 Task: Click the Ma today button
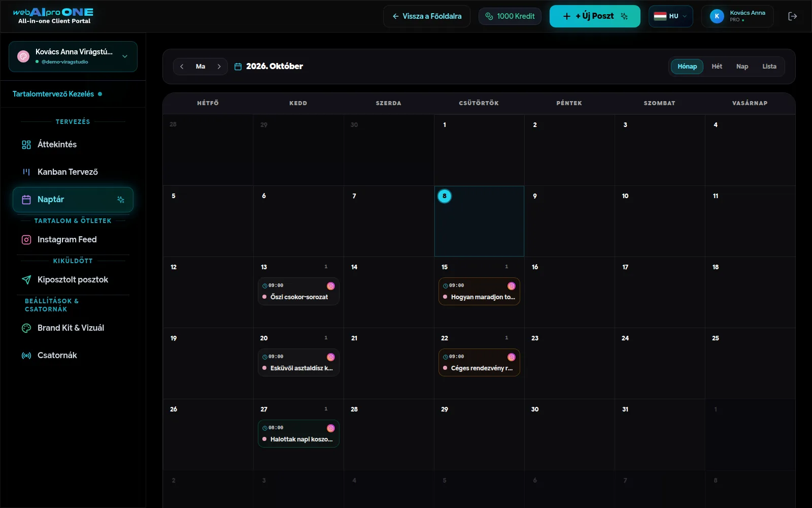click(x=200, y=67)
